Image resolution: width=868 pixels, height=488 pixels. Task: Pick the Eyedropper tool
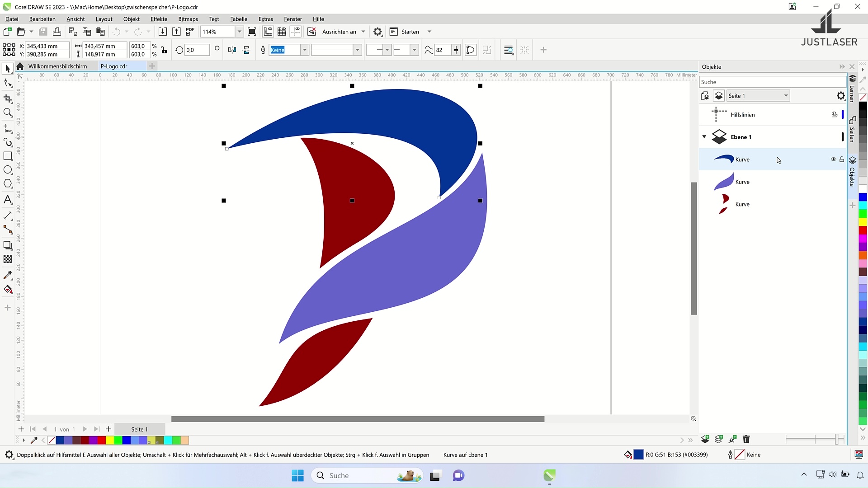(x=8, y=275)
